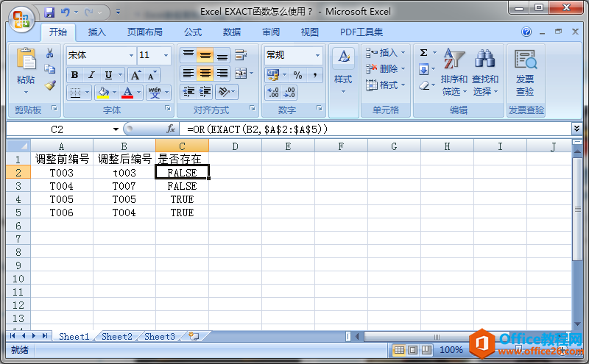This screenshot has height=364, width=589.
Task: Apply accounting currency format icon
Action: (272, 75)
